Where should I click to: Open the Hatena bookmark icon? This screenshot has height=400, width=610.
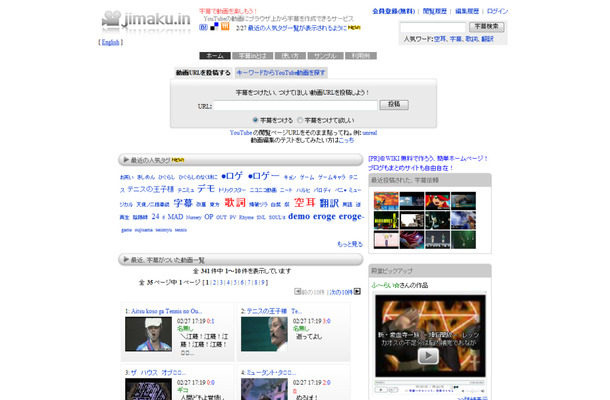(203, 27)
